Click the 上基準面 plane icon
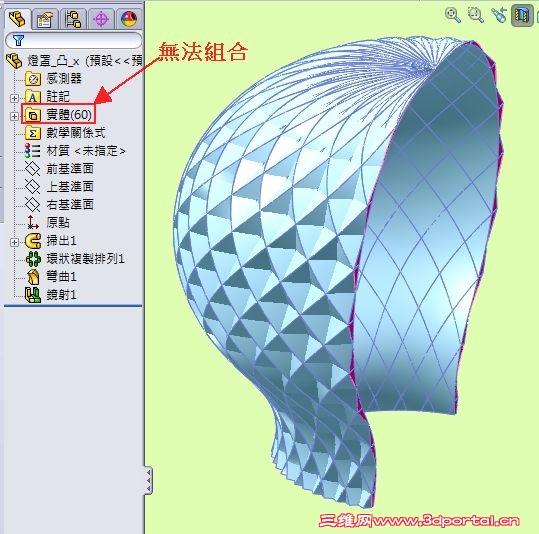 click(x=33, y=186)
